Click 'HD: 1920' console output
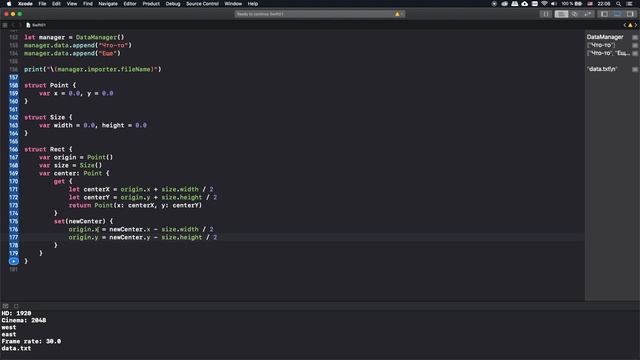 tap(16, 313)
